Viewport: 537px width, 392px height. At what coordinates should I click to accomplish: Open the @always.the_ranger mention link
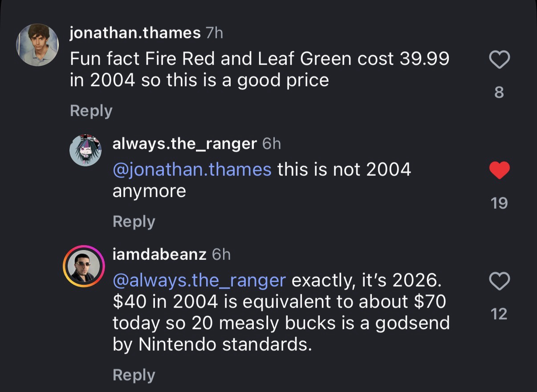pyautogui.click(x=199, y=280)
